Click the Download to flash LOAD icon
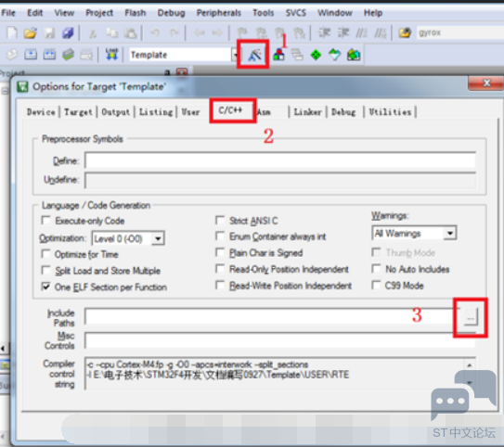Image resolution: width=504 pixels, height=447 pixels. (111, 55)
